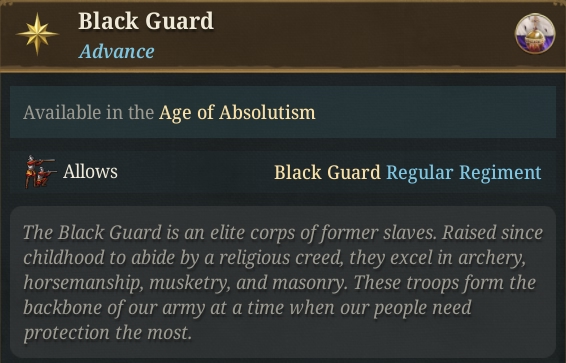Viewport: 566px width, 363px height.
Task: Open the blue Advance link
Action: tap(117, 51)
